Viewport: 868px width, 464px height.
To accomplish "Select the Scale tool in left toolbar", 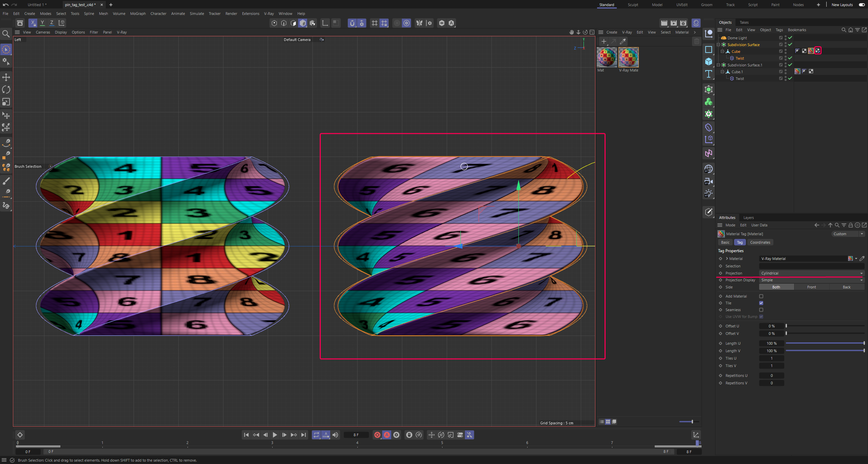I will tap(6, 102).
